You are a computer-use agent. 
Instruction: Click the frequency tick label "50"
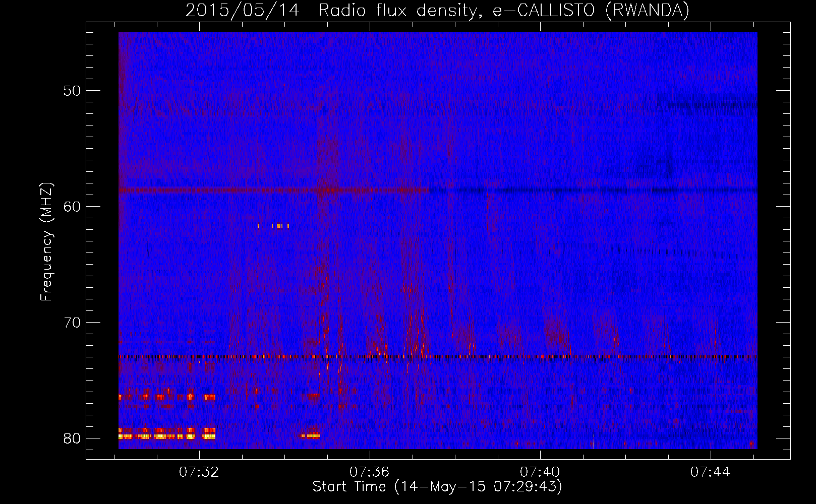point(72,91)
